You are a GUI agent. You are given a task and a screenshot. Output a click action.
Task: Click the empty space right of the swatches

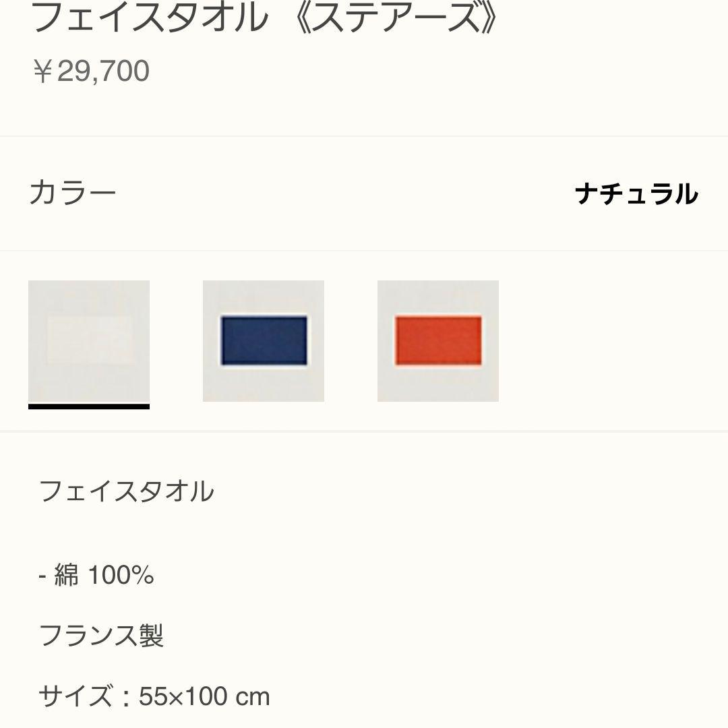[607, 340]
